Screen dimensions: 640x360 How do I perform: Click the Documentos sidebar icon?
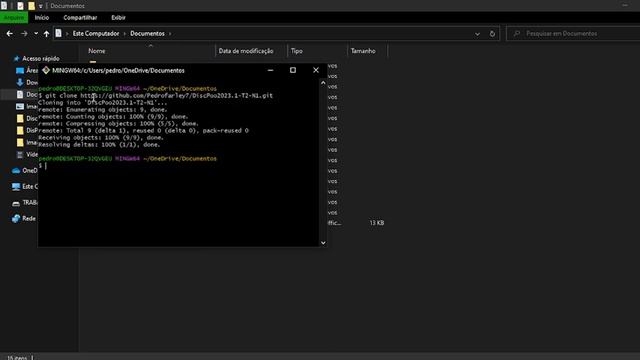click(x=20, y=94)
